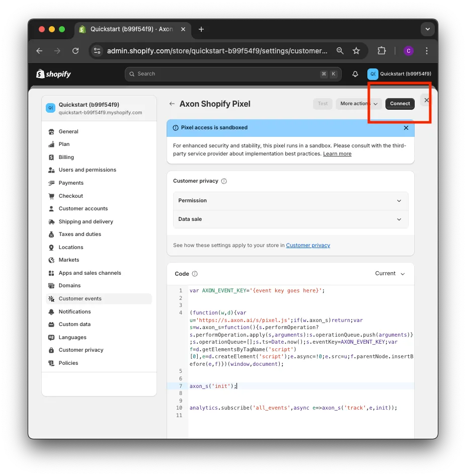Open Policies settings
The image size is (466, 476).
click(99, 363)
